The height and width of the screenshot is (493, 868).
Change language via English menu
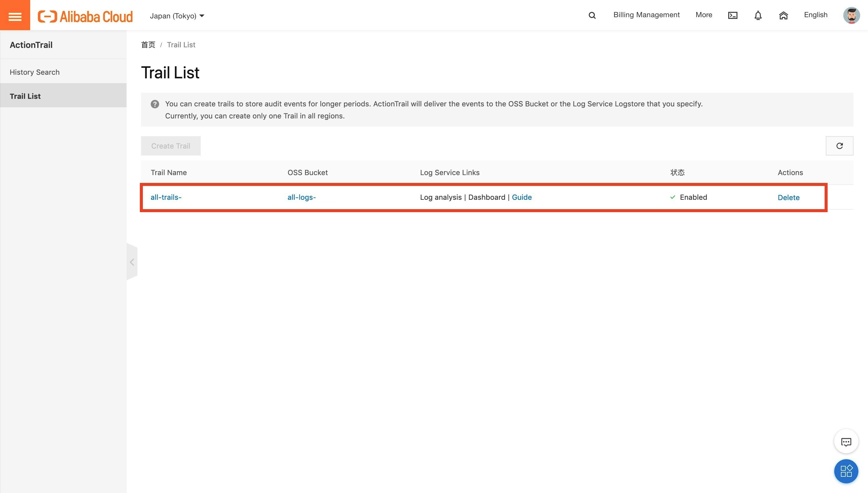[816, 15]
